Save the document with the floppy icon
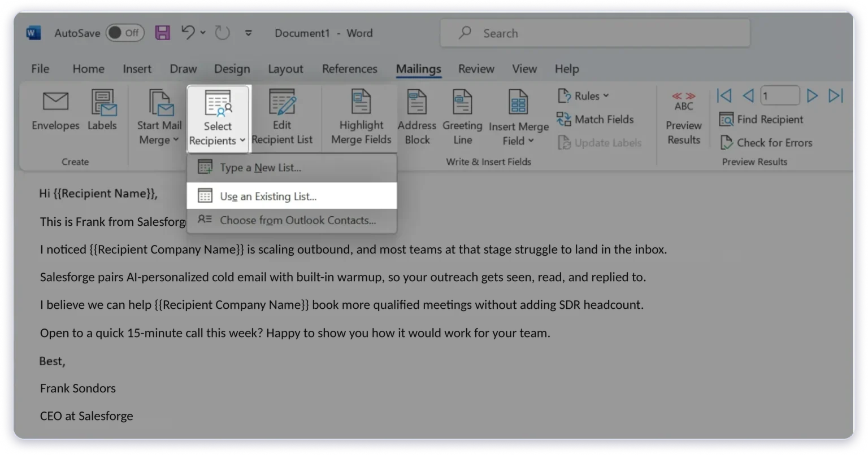 click(x=163, y=32)
